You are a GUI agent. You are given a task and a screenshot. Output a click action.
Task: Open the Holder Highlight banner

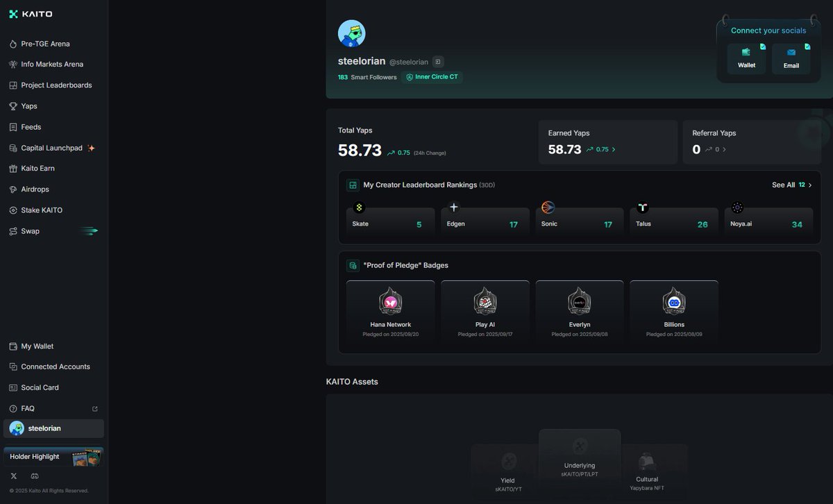[53, 457]
